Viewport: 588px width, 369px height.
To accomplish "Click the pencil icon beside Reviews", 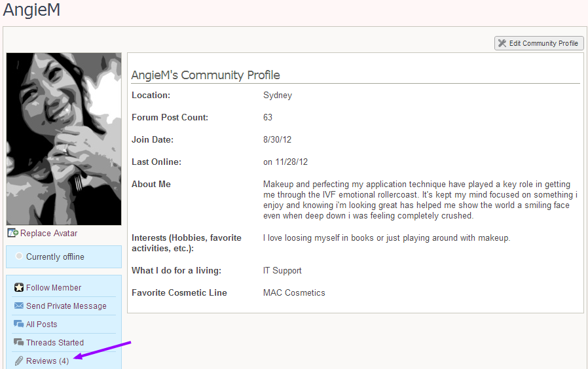I will coord(19,360).
